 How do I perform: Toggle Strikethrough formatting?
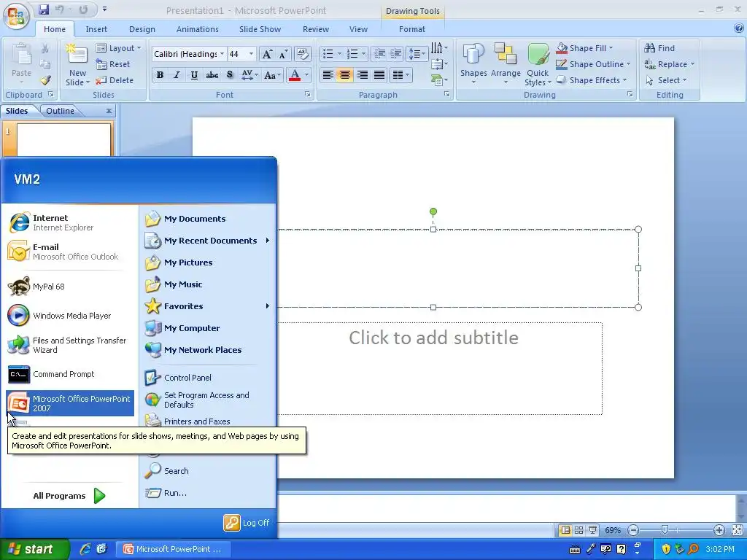point(212,75)
